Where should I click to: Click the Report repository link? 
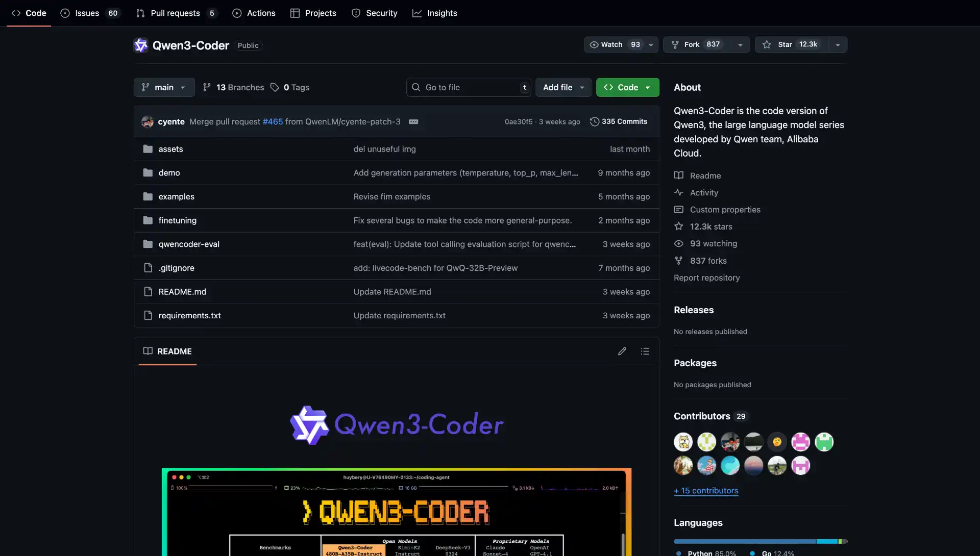coord(706,277)
